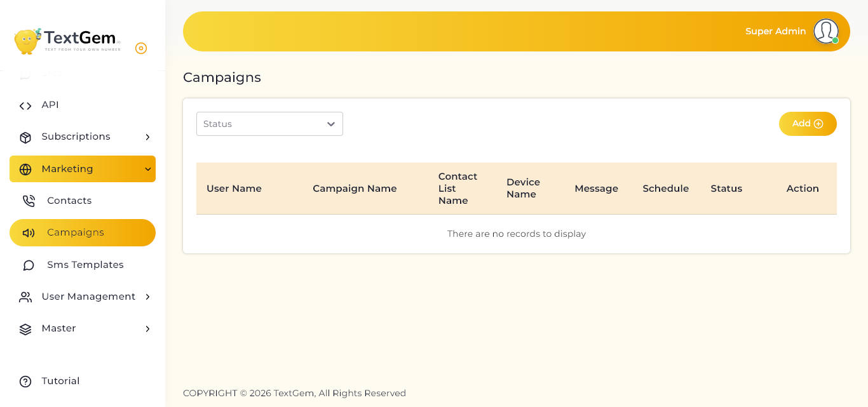Viewport: 868px width, 407px height.
Task: Click the Add campaign button
Action: [x=808, y=124]
